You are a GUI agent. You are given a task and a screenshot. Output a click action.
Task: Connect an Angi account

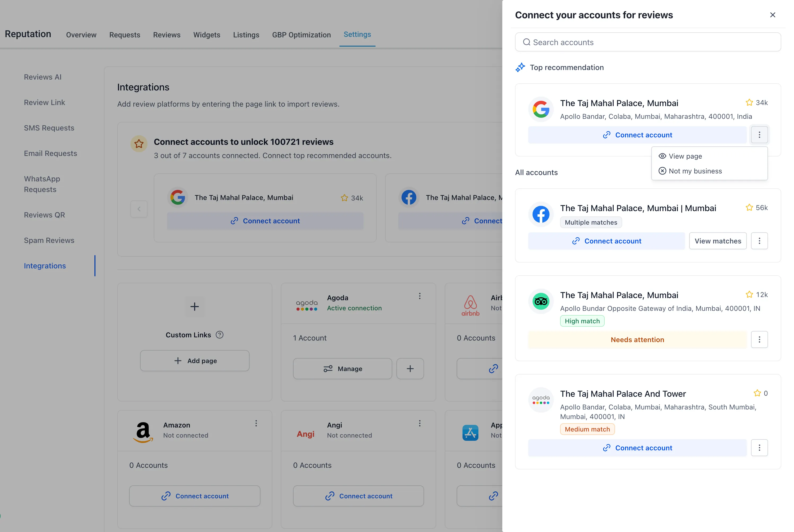(359, 496)
